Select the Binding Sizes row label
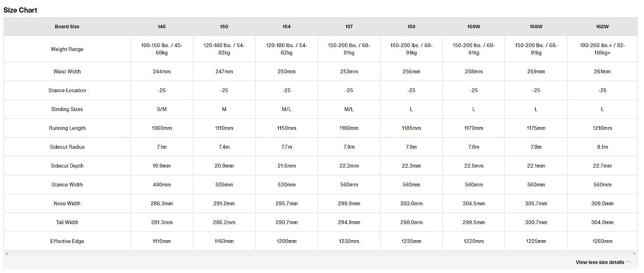The height and width of the screenshot is (273, 644). tap(67, 109)
